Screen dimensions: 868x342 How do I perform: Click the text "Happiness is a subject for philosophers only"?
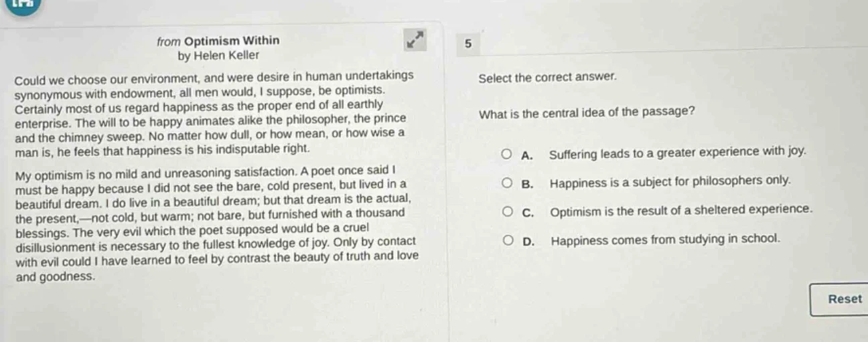point(669,181)
